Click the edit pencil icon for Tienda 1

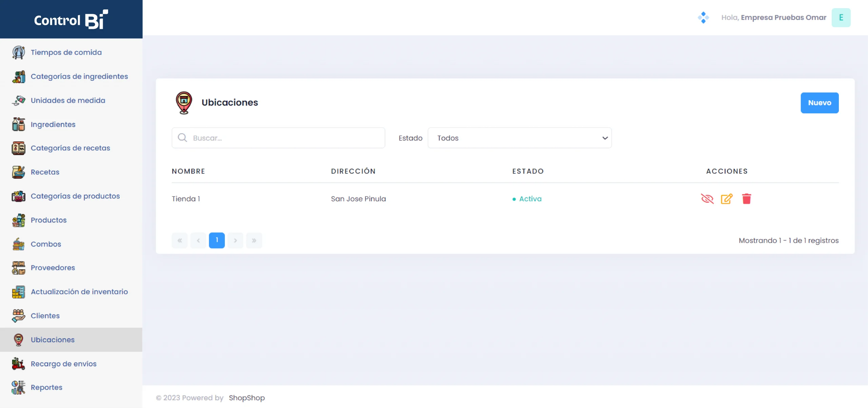click(x=727, y=199)
